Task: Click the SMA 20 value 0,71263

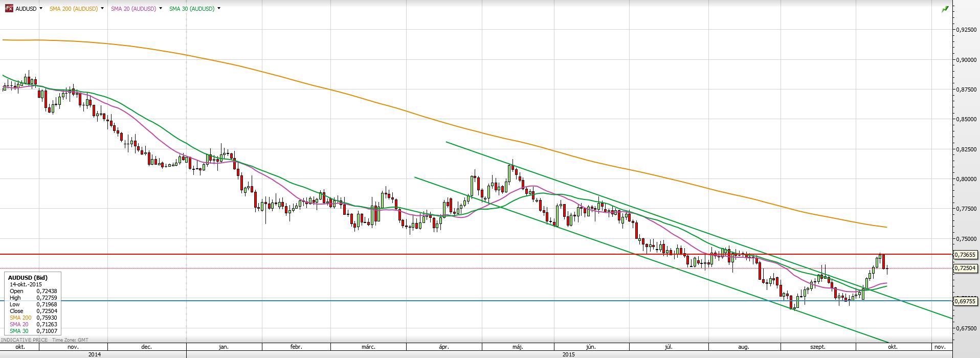Action: point(47,324)
